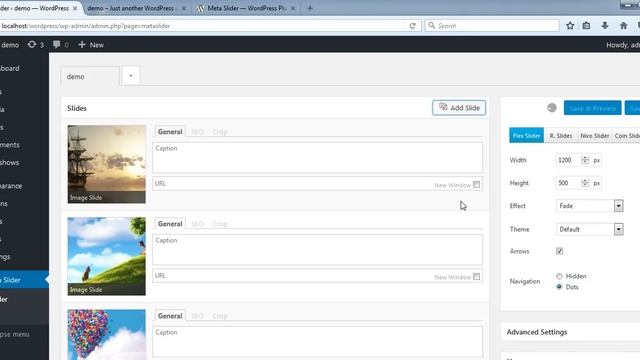Toggle New Window checkbox for second slide
Image resolution: width=640 pixels, height=360 pixels.
pos(476,277)
